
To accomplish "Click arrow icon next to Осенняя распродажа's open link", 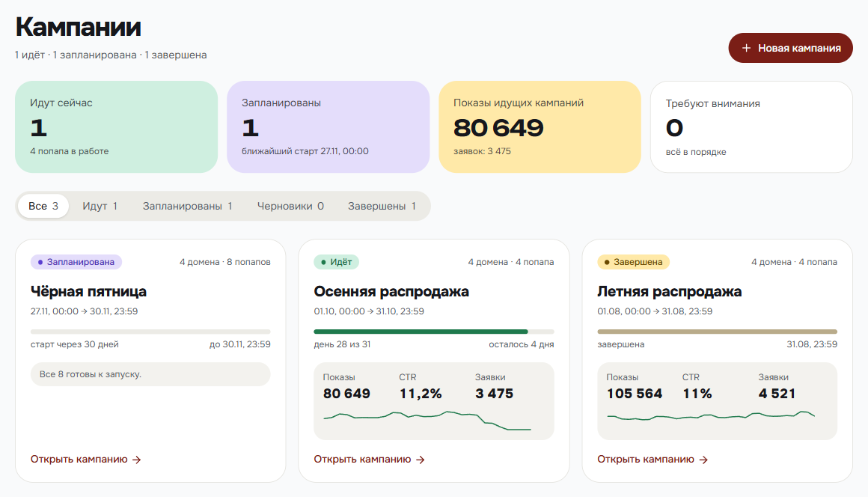I will click(x=421, y=460).
